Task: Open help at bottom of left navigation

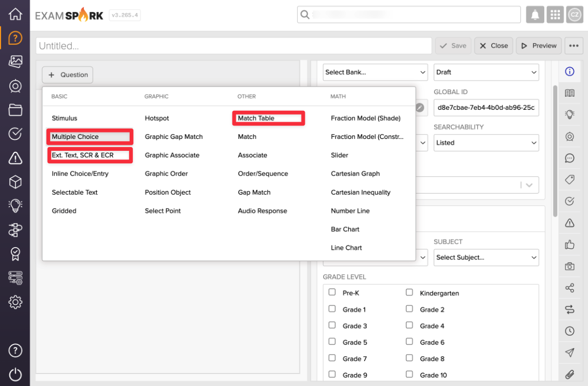Action: click(15, 350)
